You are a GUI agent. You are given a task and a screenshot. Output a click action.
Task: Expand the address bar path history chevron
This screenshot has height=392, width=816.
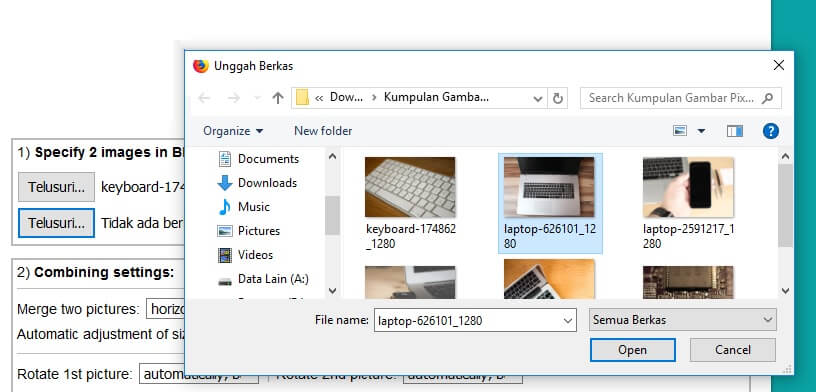click(538, 98)
